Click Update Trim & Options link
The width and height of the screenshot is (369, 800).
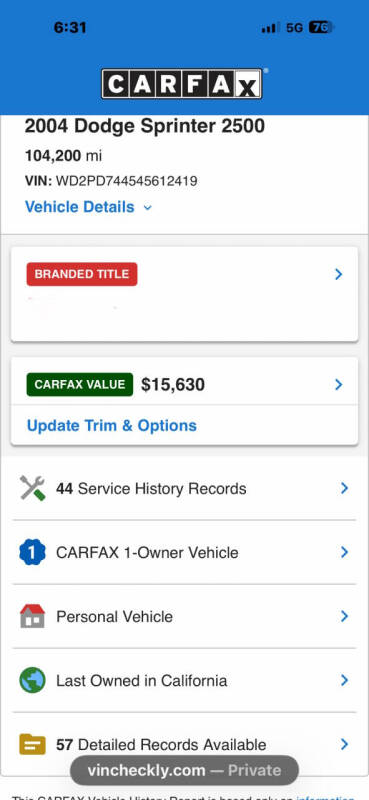(x=112, y=426)
